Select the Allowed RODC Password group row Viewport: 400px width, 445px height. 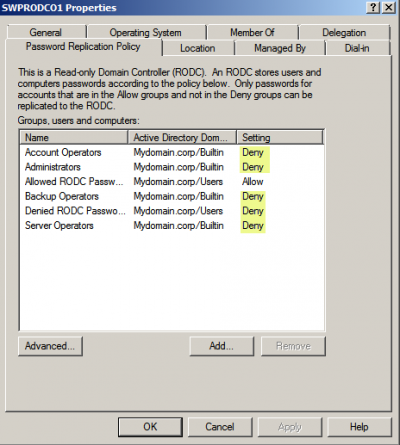[x=172, y=182]
